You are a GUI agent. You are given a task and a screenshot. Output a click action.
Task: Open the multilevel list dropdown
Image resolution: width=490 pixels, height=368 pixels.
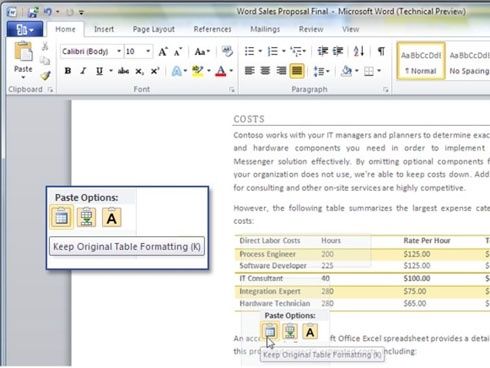pos(298,51)
